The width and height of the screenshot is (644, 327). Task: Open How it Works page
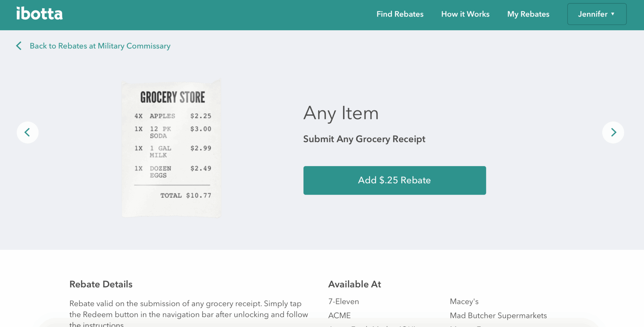[x=465, y=14]
